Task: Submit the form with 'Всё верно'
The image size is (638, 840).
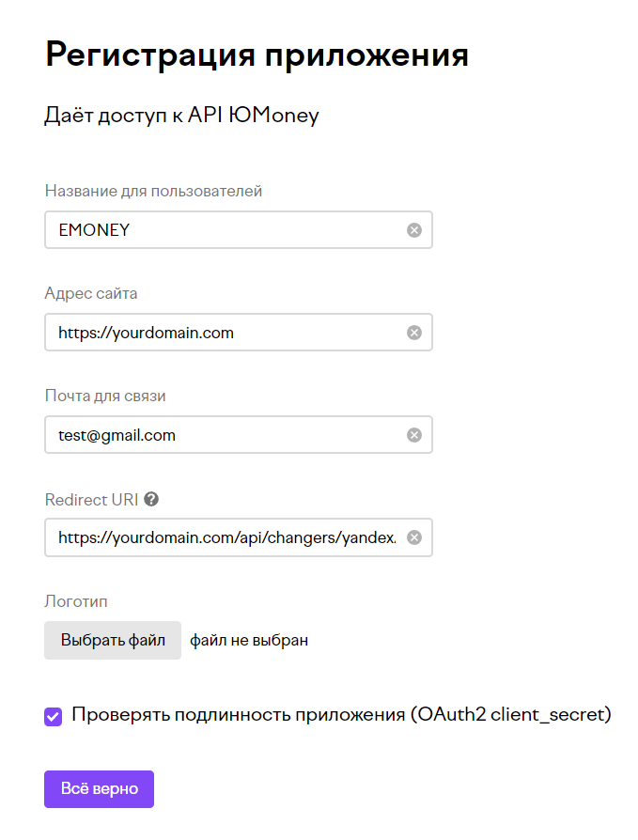Action: 99,789
